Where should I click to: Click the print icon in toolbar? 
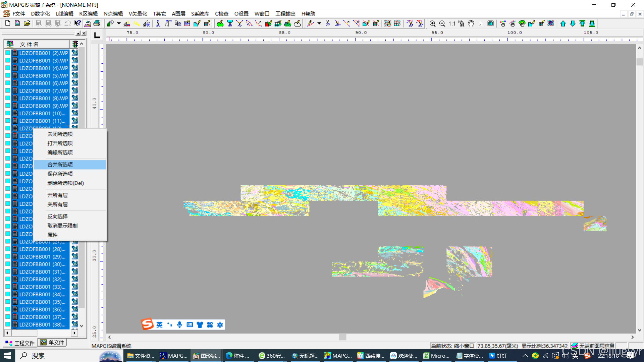97,23
